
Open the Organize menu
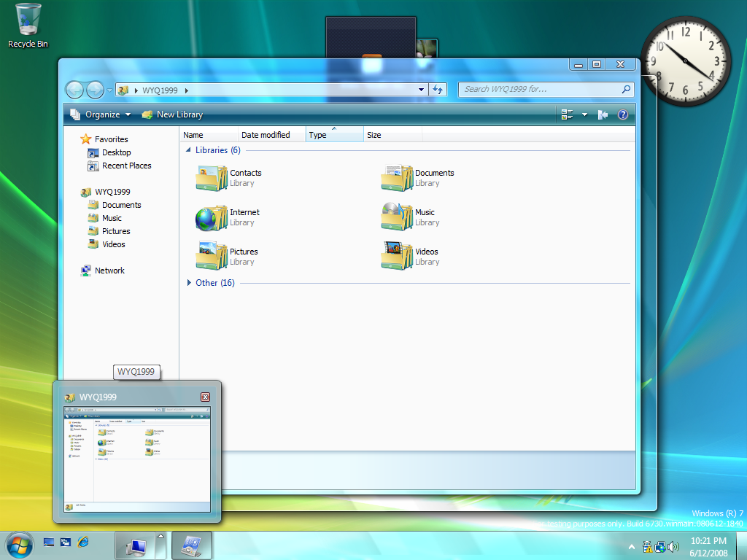point(101,114)
